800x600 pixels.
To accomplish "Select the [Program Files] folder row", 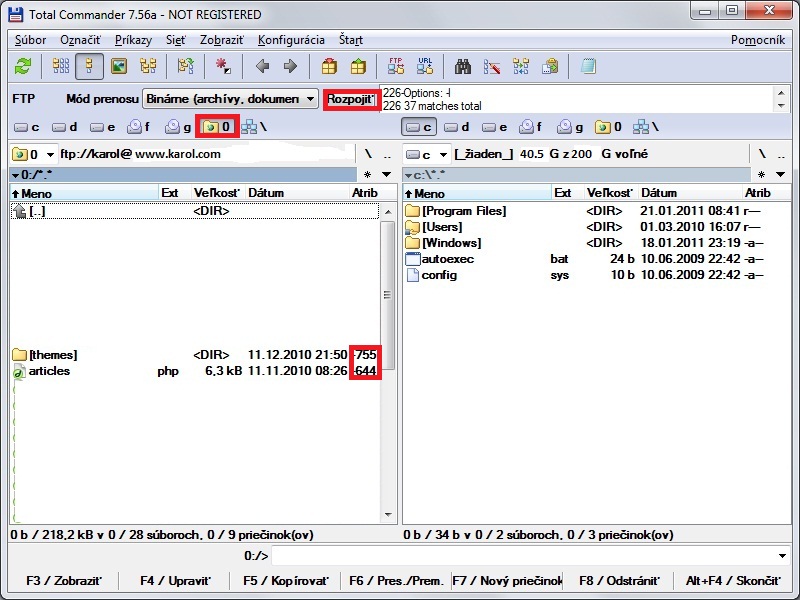I will tap(596, 211).
